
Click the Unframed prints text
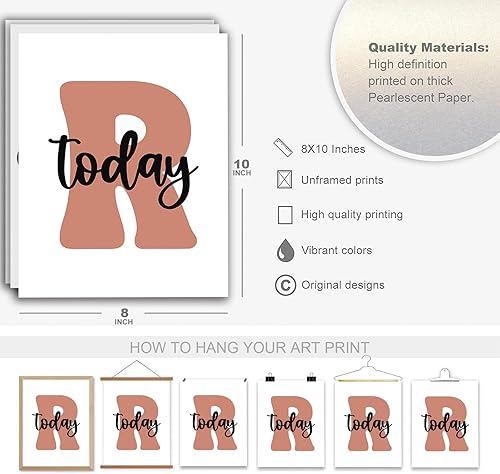(x=342, y=180)
